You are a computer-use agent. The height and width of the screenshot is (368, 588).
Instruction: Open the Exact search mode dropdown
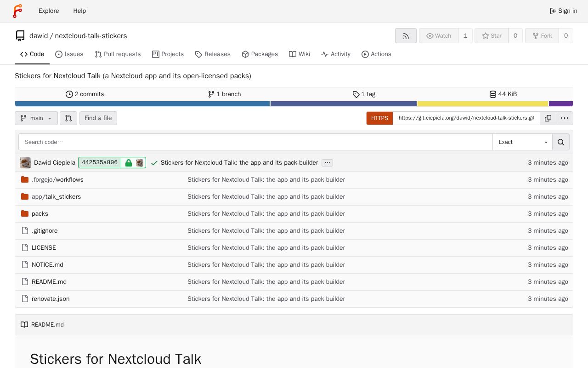(x=523, y=142)
